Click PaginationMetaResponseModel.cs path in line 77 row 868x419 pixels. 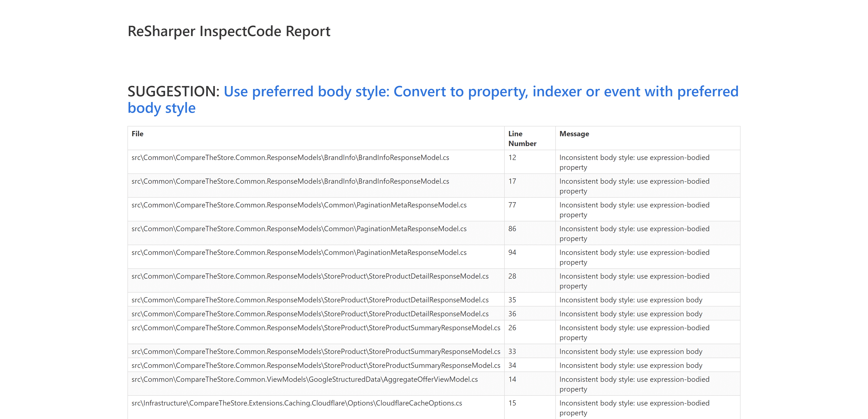[x=299, y=205]
